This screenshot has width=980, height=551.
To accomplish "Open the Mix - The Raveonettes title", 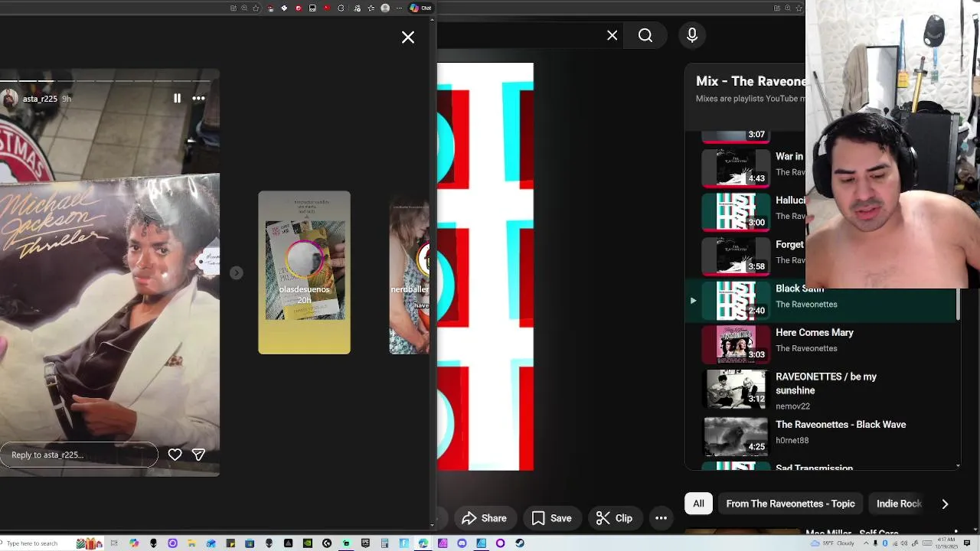I will pos(750,81).
